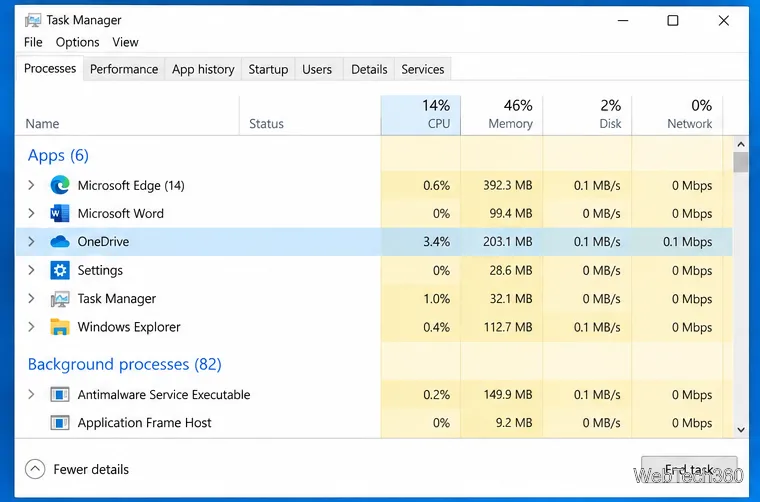Select the Application Frame Host row name
The height and width of the screenshot is (502, 760).
click(144, 423)
